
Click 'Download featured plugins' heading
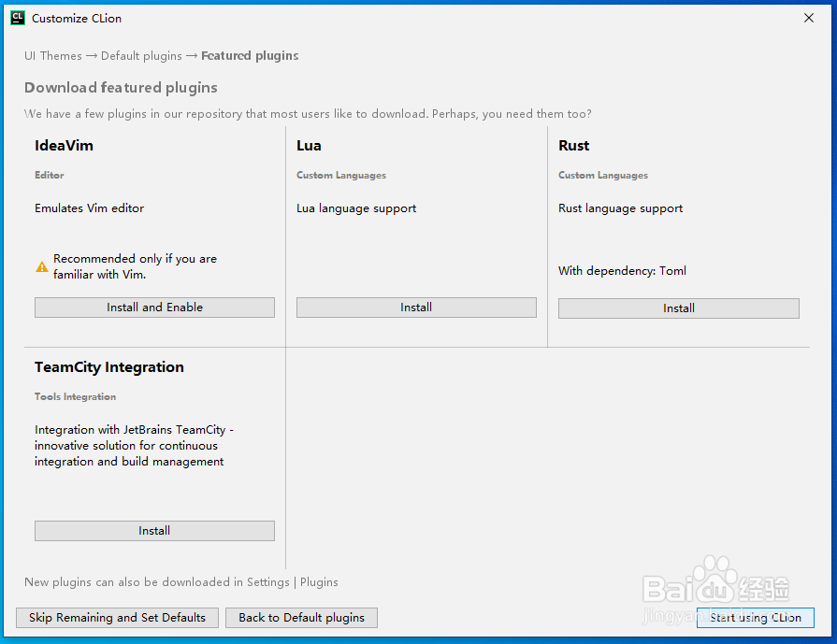(121, 88)
